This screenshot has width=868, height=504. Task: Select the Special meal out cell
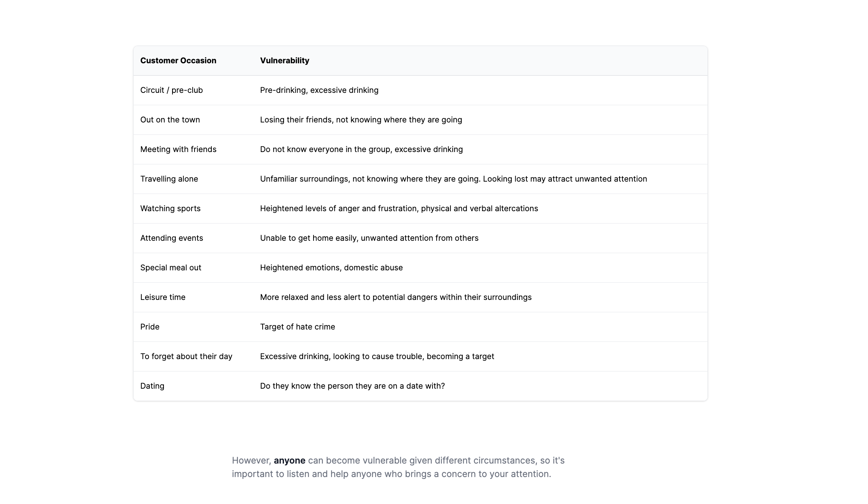171,268
